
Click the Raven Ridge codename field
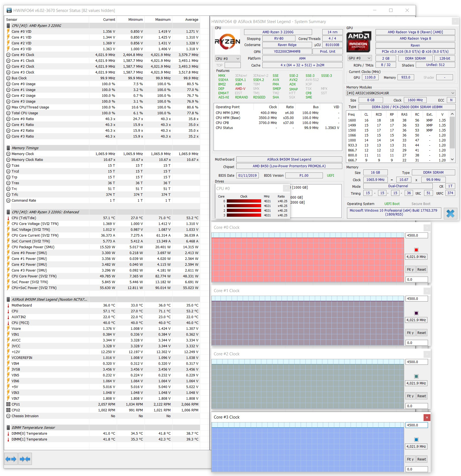click(287, 45)
